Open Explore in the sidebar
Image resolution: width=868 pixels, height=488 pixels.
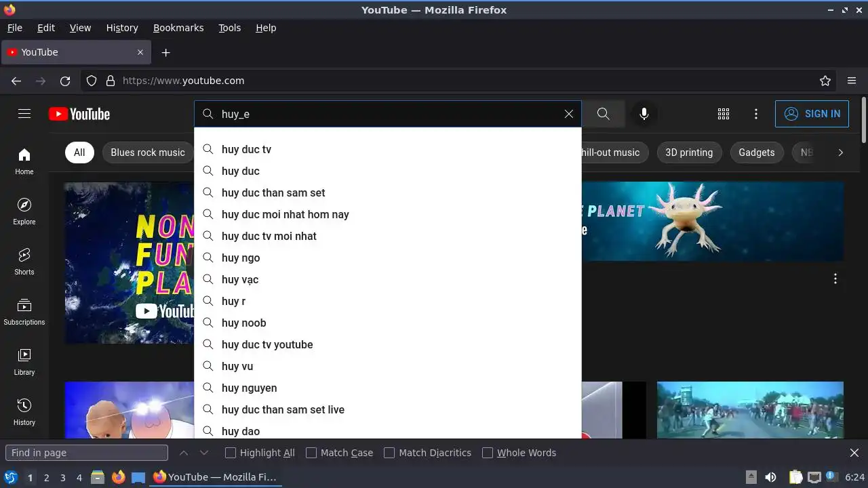click(x=24, y=211)
